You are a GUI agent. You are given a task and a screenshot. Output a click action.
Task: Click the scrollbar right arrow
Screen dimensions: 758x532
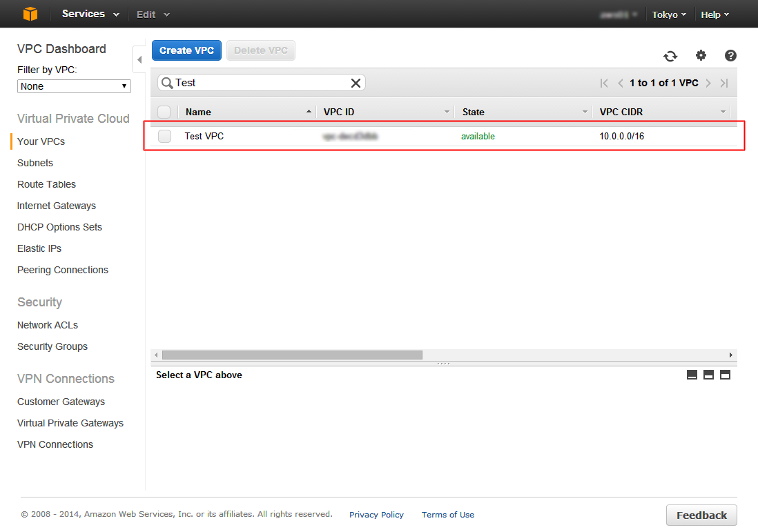[x=731, y=355]
